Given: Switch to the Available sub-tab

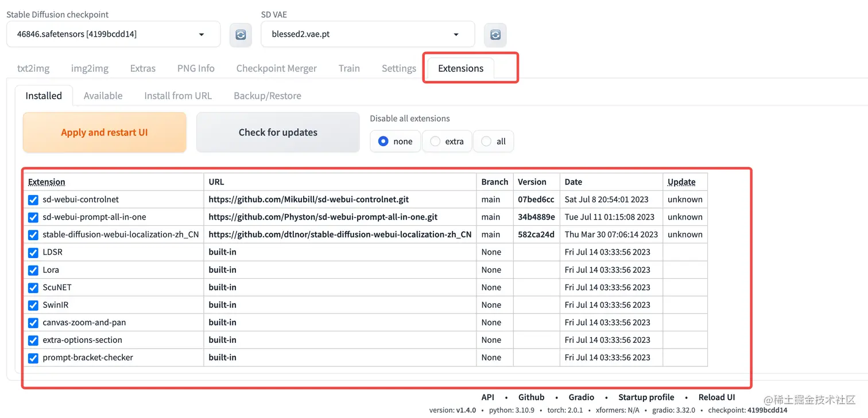Looking at the screenshot, I should [103, 96].
